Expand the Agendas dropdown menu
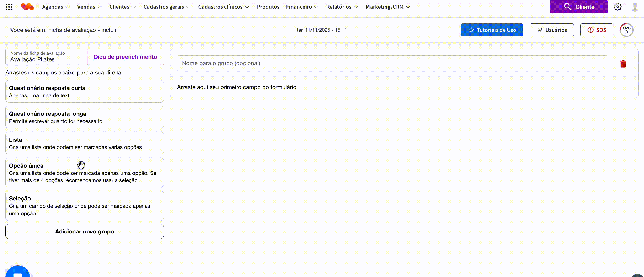Screen dimensions: 644x277 56,7
